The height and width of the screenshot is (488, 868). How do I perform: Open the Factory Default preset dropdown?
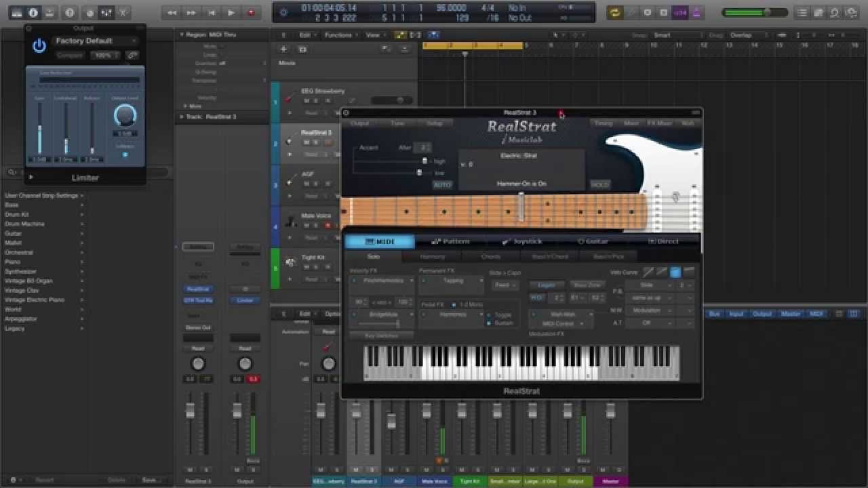pos(96,41)
